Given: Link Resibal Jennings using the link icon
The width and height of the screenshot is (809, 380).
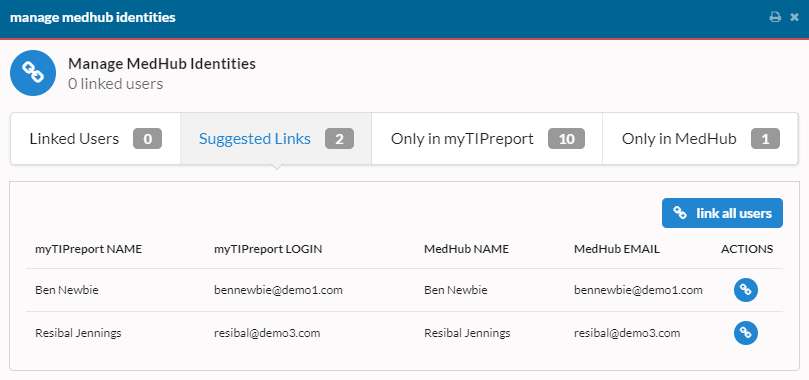Looking at the screenshot, I should pos(746,333).
